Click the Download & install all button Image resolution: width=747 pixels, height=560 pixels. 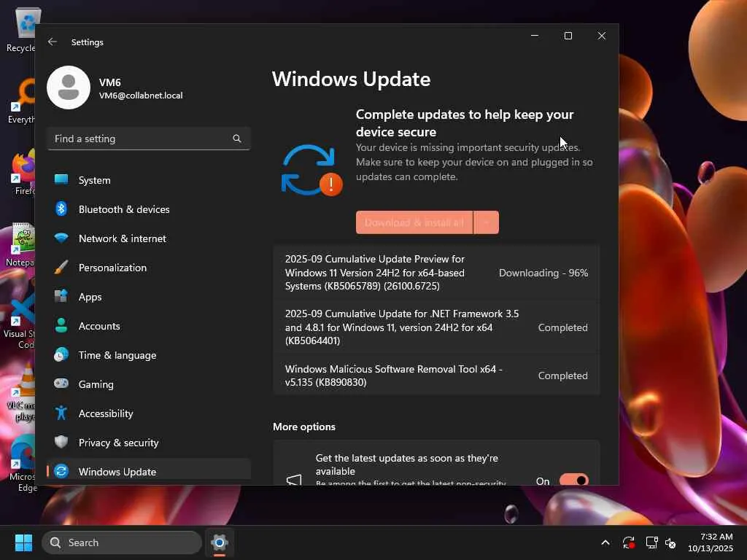click(x=414, y=222)
